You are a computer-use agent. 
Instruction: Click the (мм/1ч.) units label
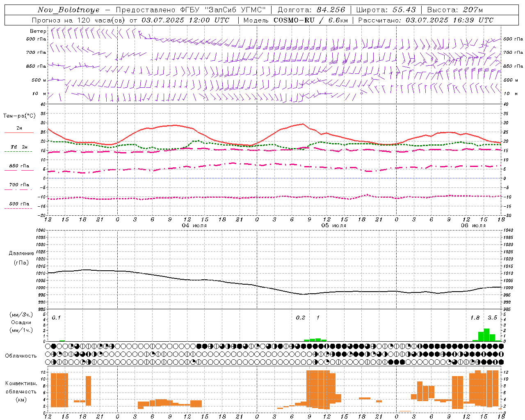click(x=21, y=330)
